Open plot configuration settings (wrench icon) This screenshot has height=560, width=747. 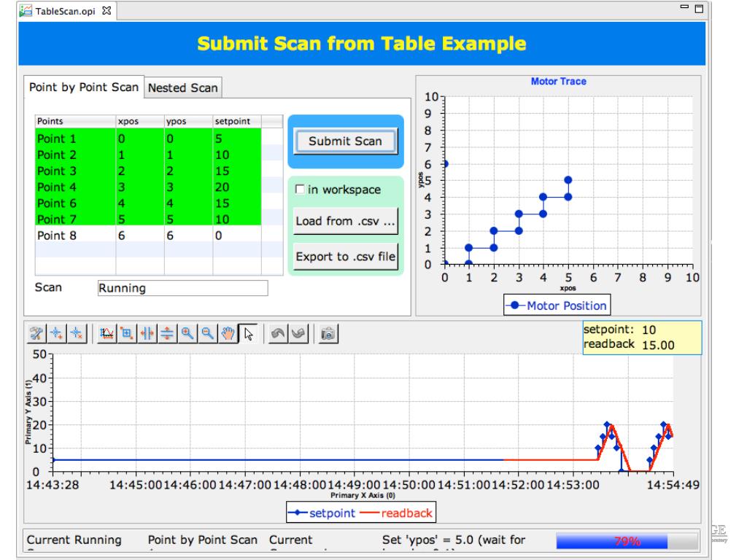click(36, 333)
